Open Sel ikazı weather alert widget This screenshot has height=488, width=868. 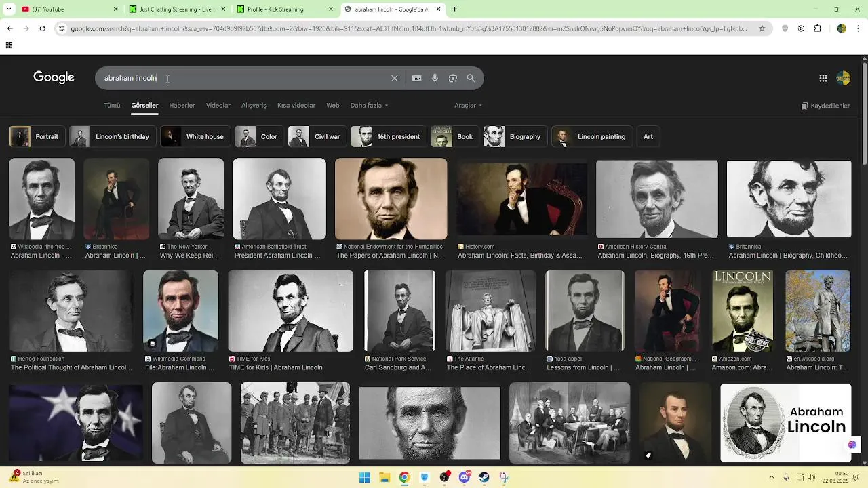tap(34, 477)
